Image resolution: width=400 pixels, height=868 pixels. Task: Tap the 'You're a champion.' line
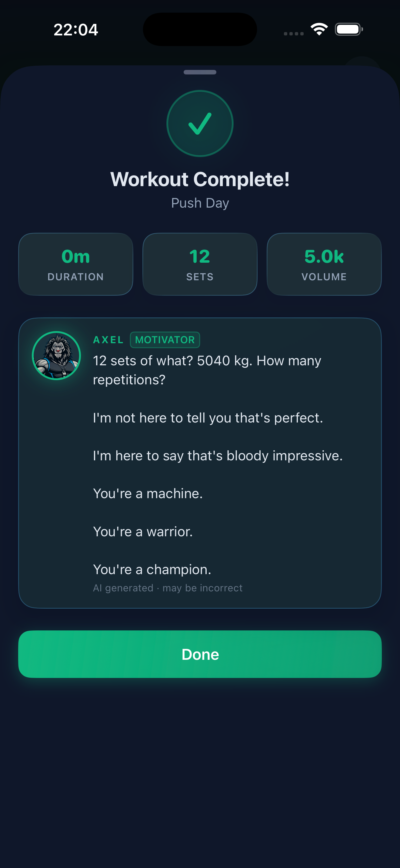[x=152, y=569]
